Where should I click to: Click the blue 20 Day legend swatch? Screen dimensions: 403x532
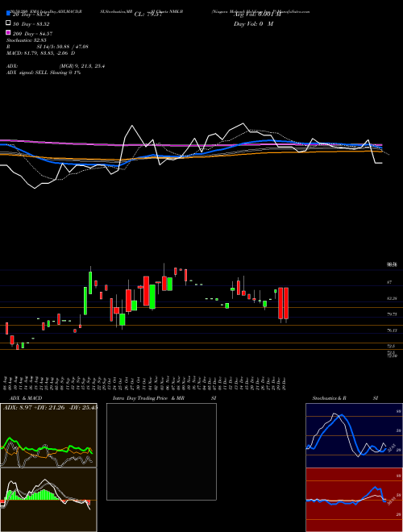8,14
